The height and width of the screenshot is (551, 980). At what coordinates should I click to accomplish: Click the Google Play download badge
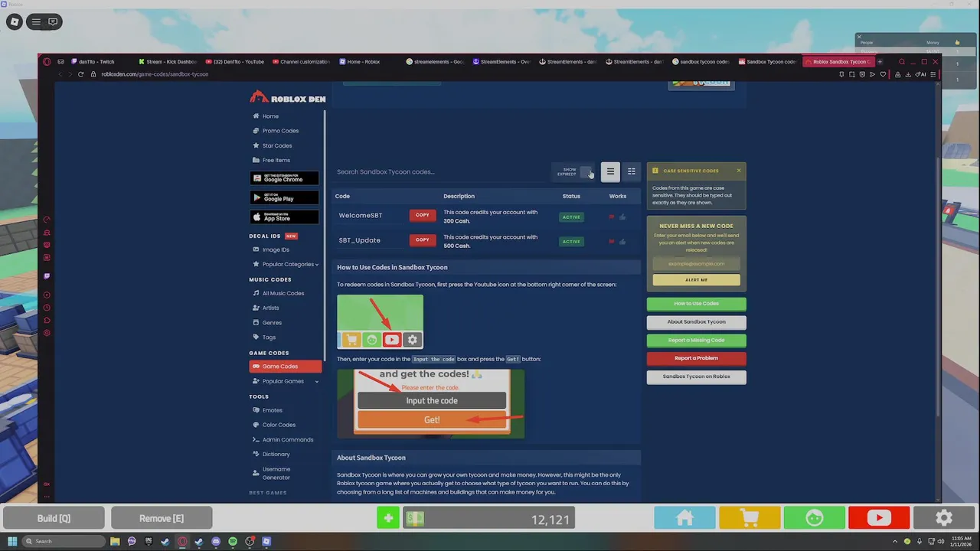(x=284, y=197)
